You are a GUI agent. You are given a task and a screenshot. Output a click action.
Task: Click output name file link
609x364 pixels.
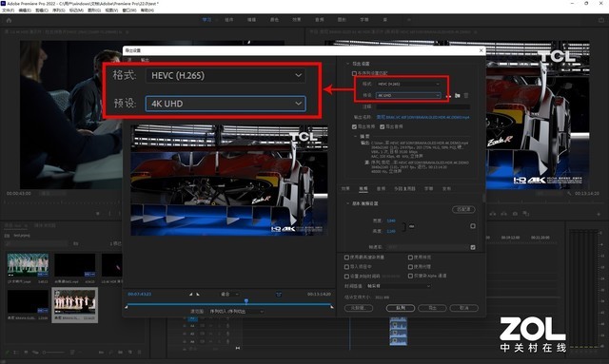[422, 117]
